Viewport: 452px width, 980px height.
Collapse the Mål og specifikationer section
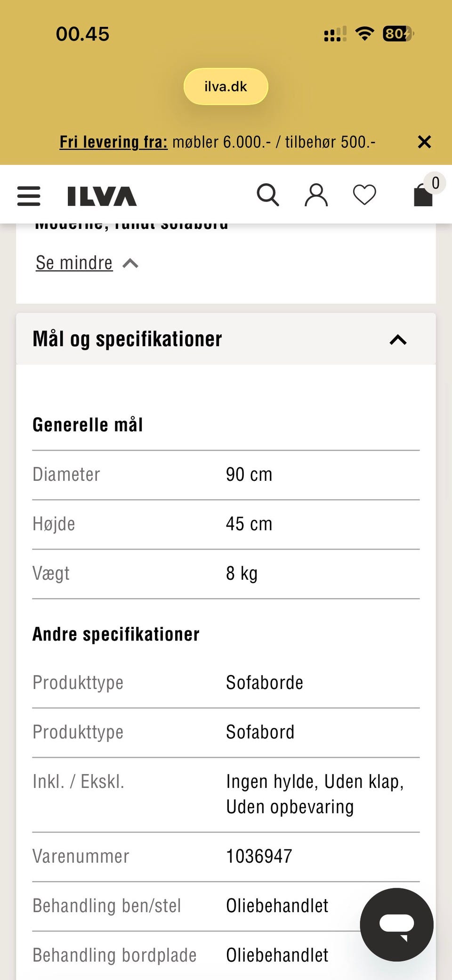(398, 340)
